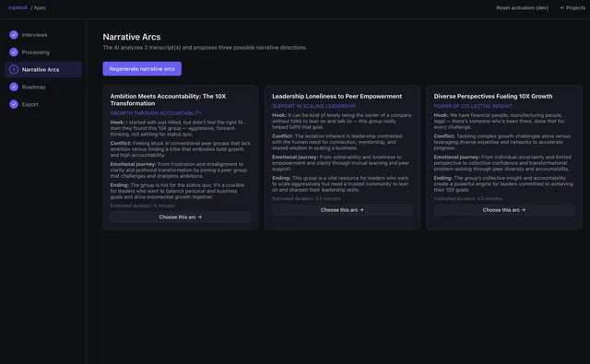Click the subtitle about AI analyzing transcripts
Image resolution: width=590 pixels, height=364 pixels.
click(x=205, y=47)
